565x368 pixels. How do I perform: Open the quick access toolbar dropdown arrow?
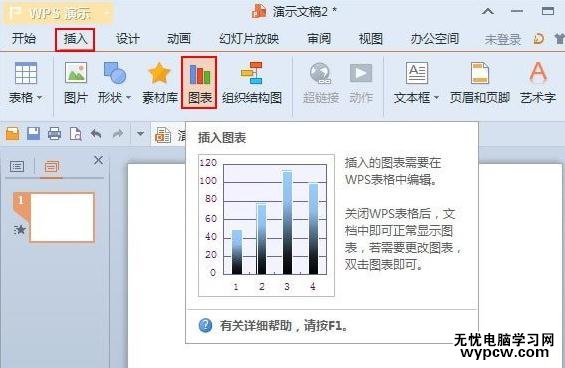point(141,134)
